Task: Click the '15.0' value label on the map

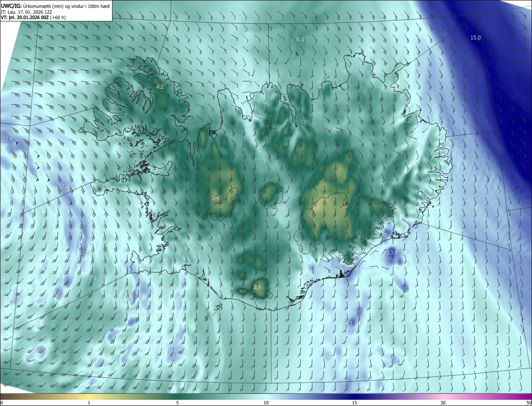Action: 475,38
